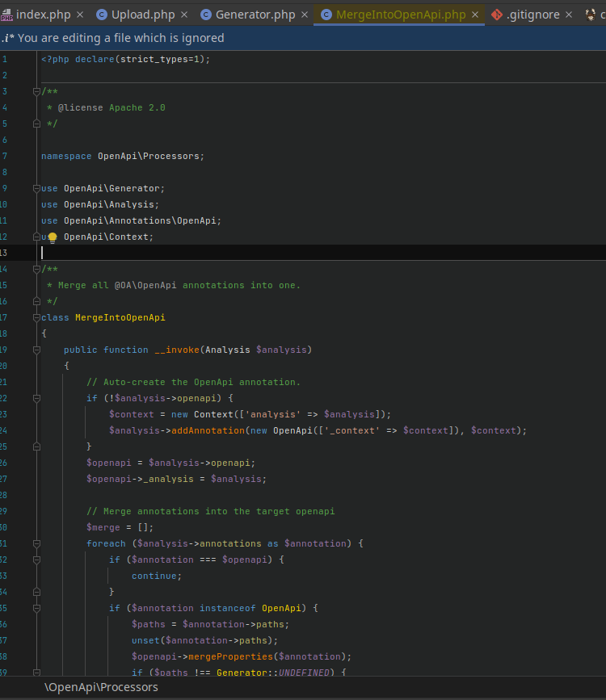Image resolution: width=606 pixels, height=700 pixels.
Task: Collapse the license comment fold on line 3
Action: 36,91
